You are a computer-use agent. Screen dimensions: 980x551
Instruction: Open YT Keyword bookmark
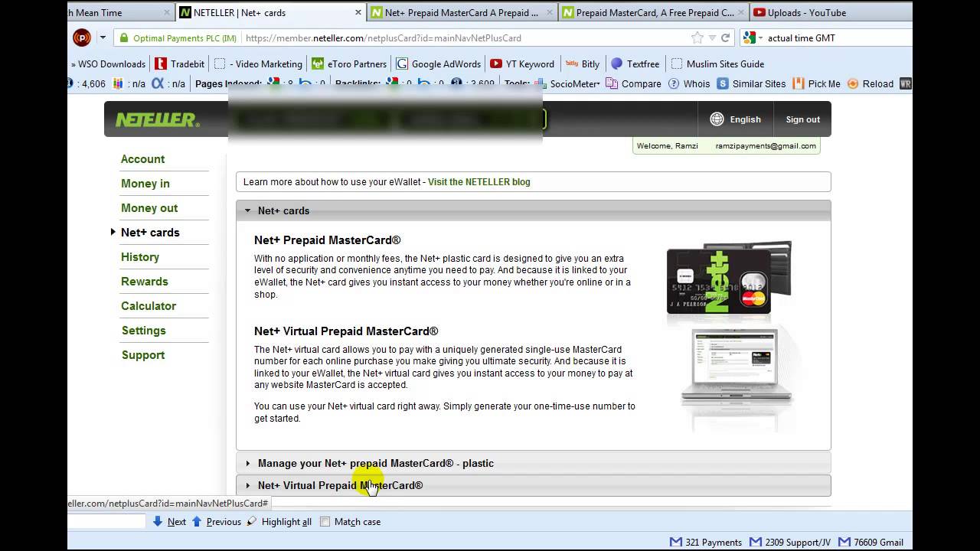(521, 64)
